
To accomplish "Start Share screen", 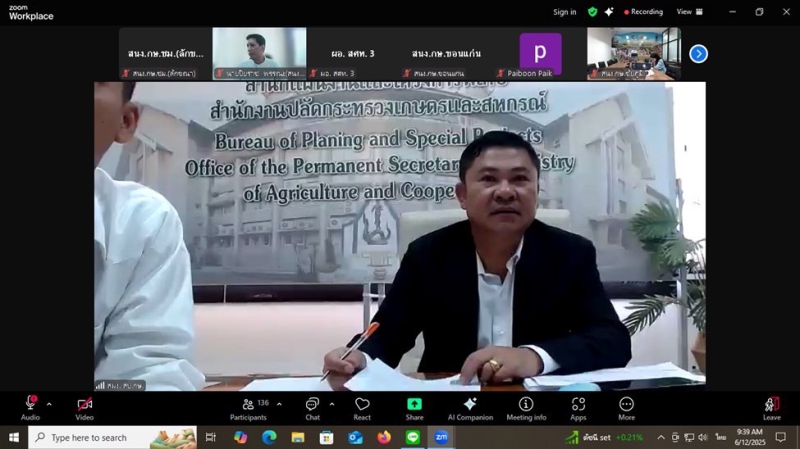I will click(x=414, y=409).
